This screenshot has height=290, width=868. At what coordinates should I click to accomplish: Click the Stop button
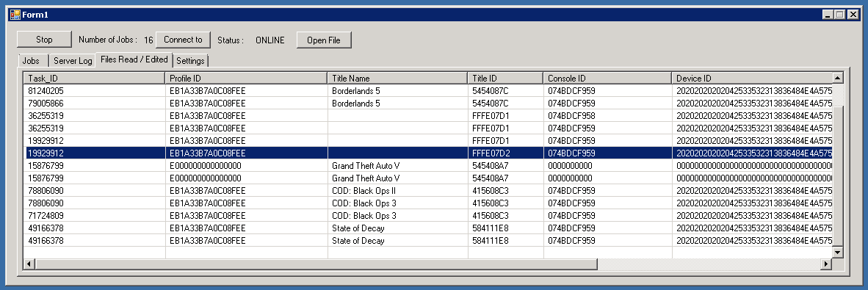click(44, 40)
